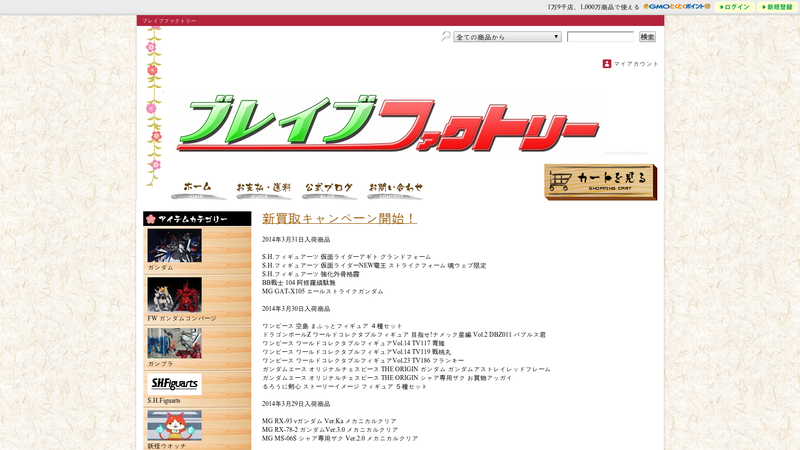The width and height of the screenshot is (800, 450).
Task: Click the text 2014年3月31日入荷商品
Action: tap(296, 239)
